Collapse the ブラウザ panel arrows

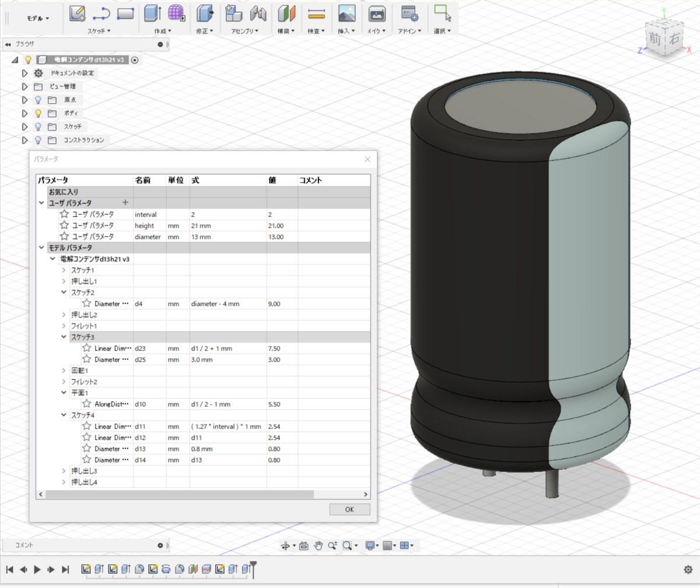(x=8, y=44)
